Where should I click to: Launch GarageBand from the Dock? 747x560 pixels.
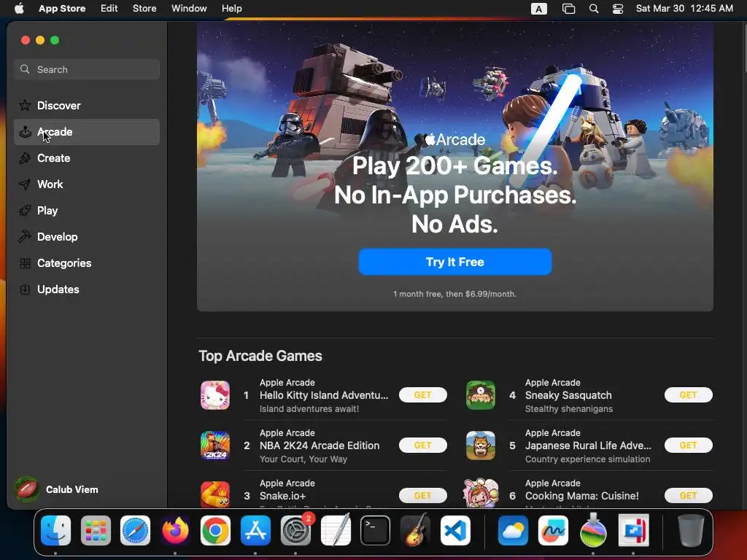415,531
